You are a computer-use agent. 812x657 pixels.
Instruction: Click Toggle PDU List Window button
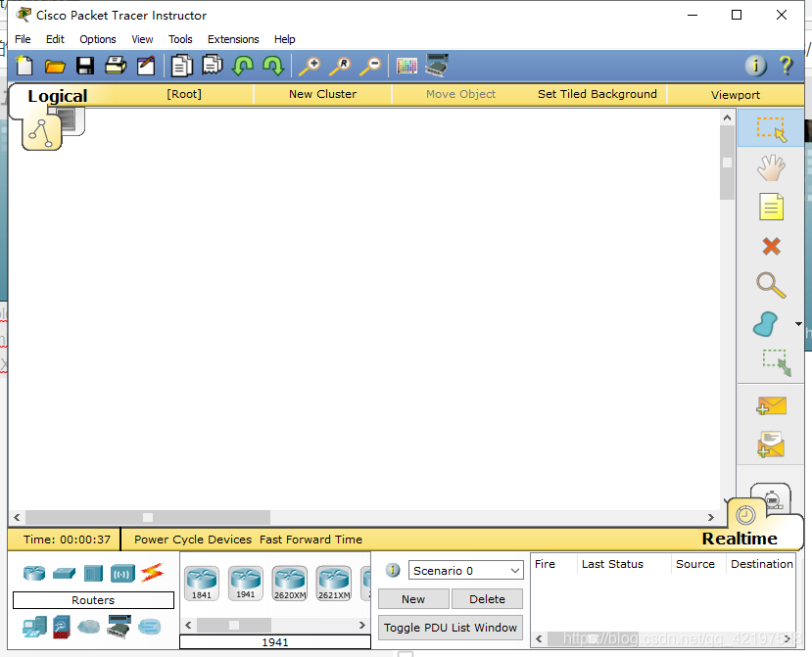(x=451, y=628)
